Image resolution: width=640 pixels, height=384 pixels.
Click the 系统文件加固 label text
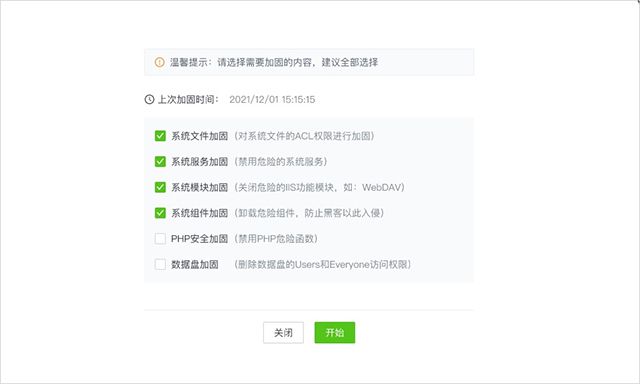[x=199, y=136]
